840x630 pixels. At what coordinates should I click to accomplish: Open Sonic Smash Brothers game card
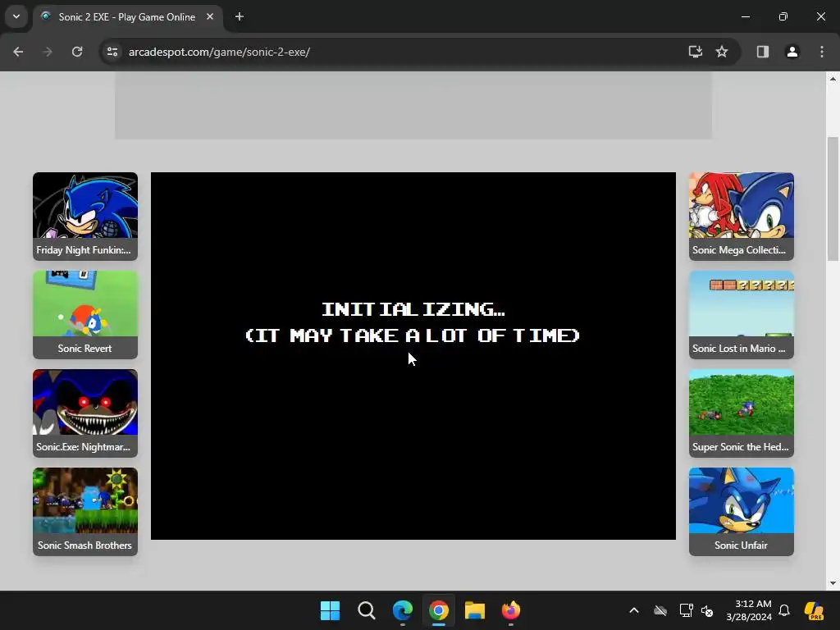click(x=85, y=512)
